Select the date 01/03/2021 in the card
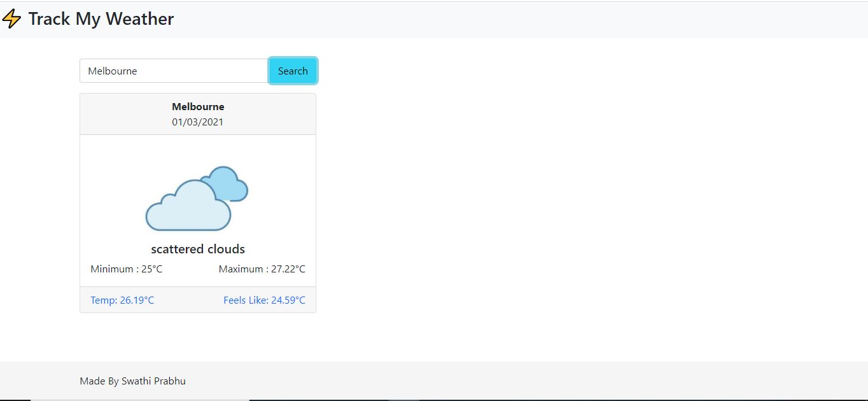Image resolution: width=868 pixels, height=401 pixels. click(x=198, y=122)
